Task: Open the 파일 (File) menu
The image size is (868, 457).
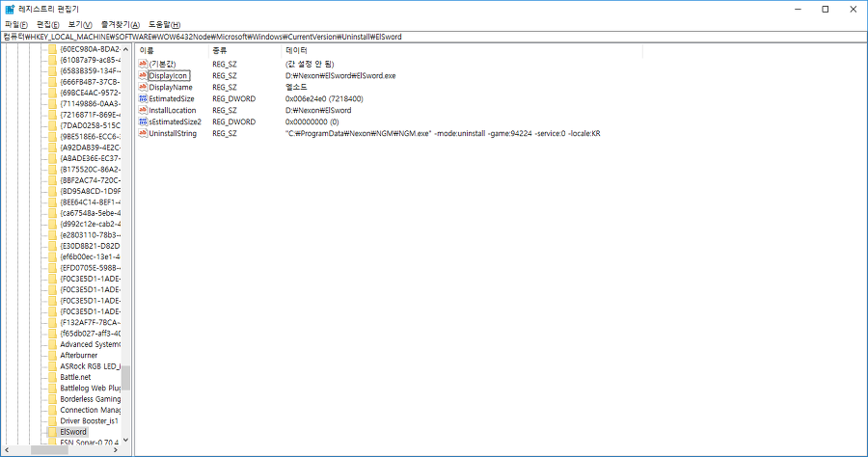Action: pos(16,24)
